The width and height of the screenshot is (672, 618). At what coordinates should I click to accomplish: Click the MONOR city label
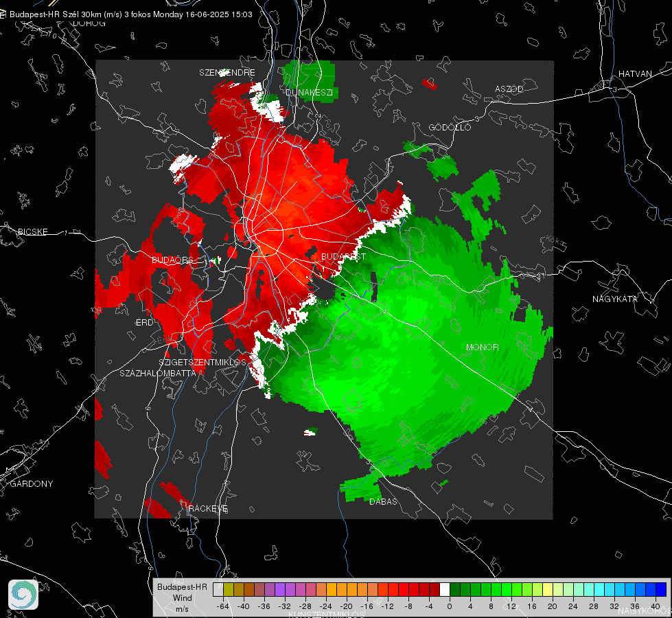pos(482,347)
